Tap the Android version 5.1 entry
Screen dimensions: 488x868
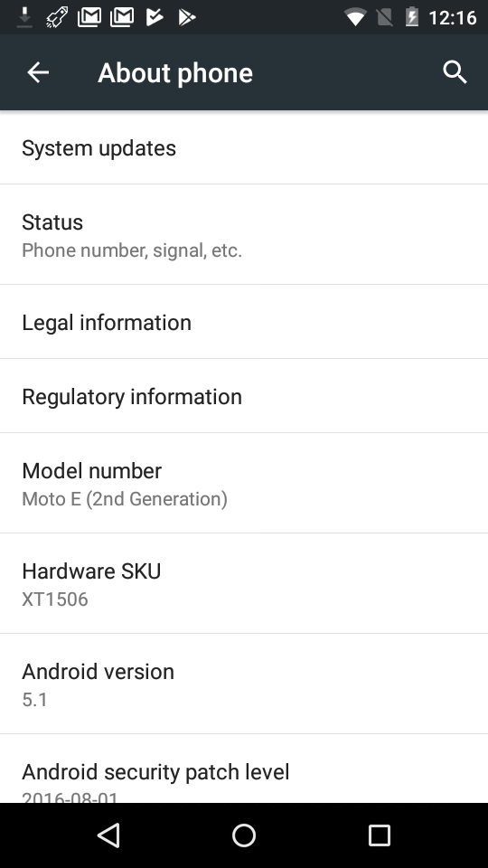coord(244,684)
